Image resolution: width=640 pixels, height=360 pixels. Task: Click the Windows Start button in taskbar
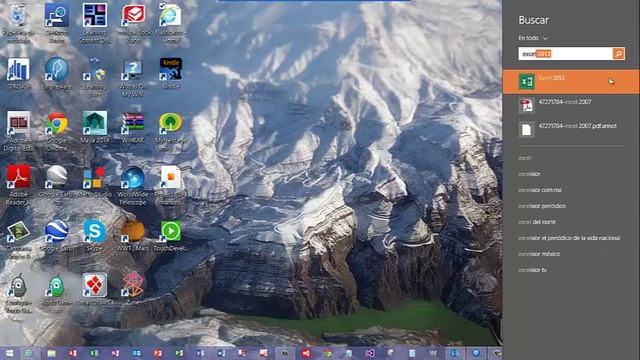(9, 353)
